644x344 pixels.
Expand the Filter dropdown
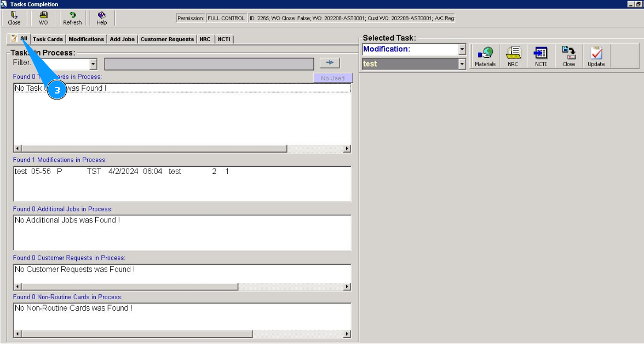[93, 64]
